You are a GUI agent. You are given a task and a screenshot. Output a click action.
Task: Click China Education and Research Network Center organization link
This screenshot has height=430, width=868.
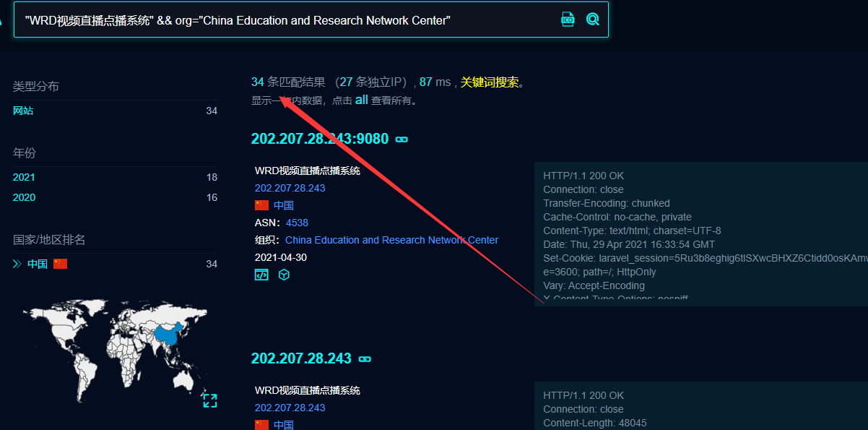[391, 240]
